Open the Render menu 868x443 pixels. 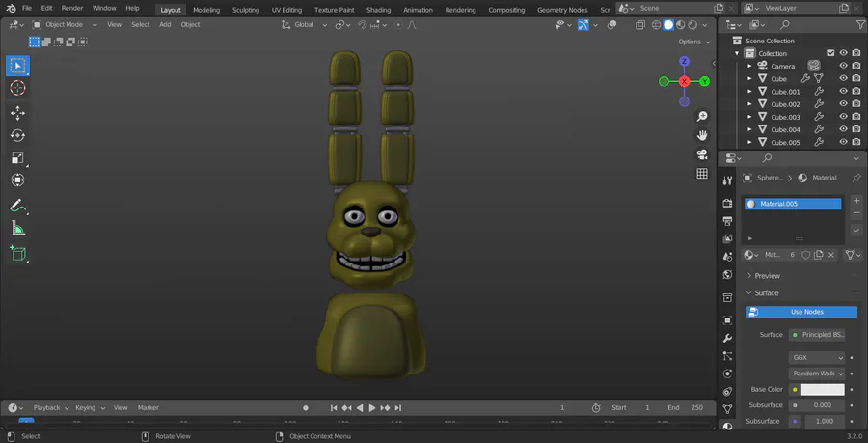point(72,9)
